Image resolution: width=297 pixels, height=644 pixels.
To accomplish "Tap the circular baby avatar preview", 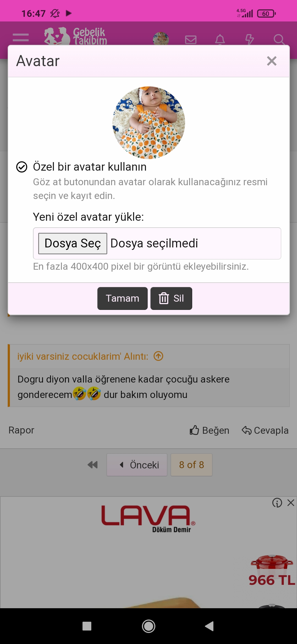I will tap(149, 123).
